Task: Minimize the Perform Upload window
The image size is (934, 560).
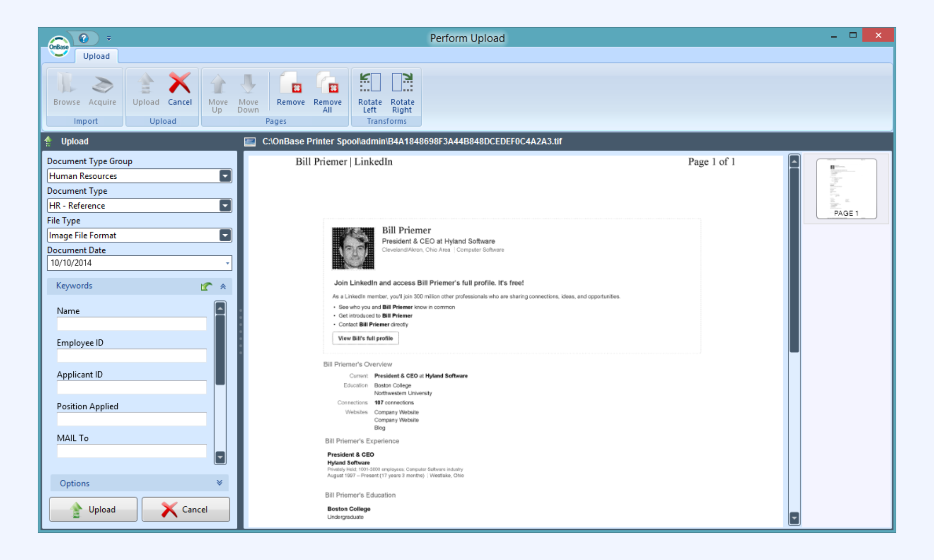Action: coord(834,36)
